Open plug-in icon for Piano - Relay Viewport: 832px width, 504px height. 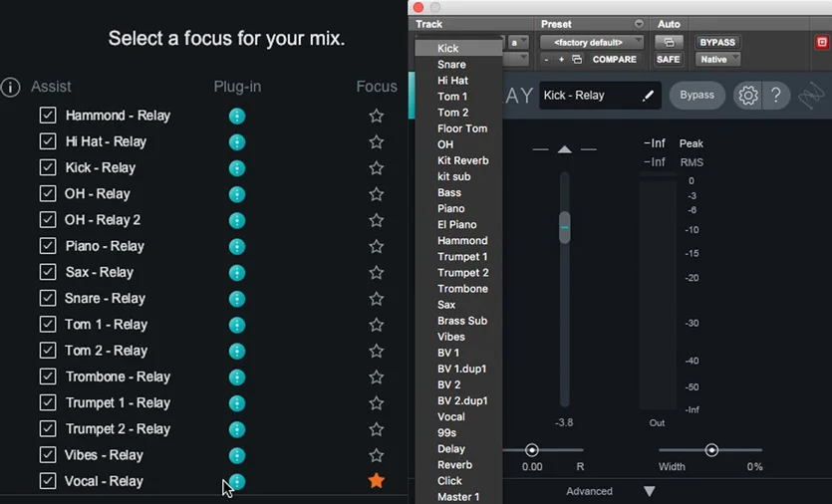click(237, 246)
